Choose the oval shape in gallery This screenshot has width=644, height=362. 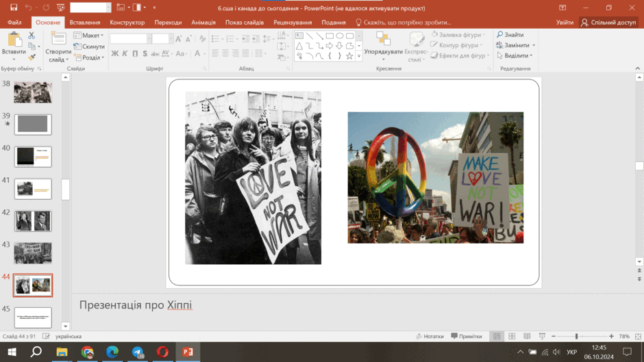(x=340, y=36)
